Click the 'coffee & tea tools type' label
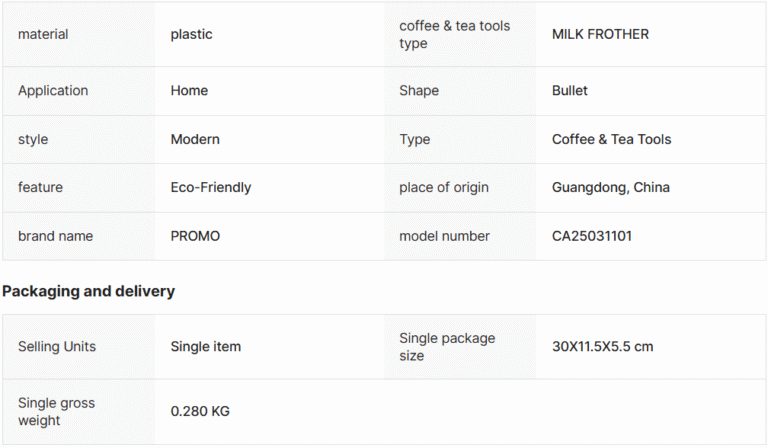 click(455, 34)
